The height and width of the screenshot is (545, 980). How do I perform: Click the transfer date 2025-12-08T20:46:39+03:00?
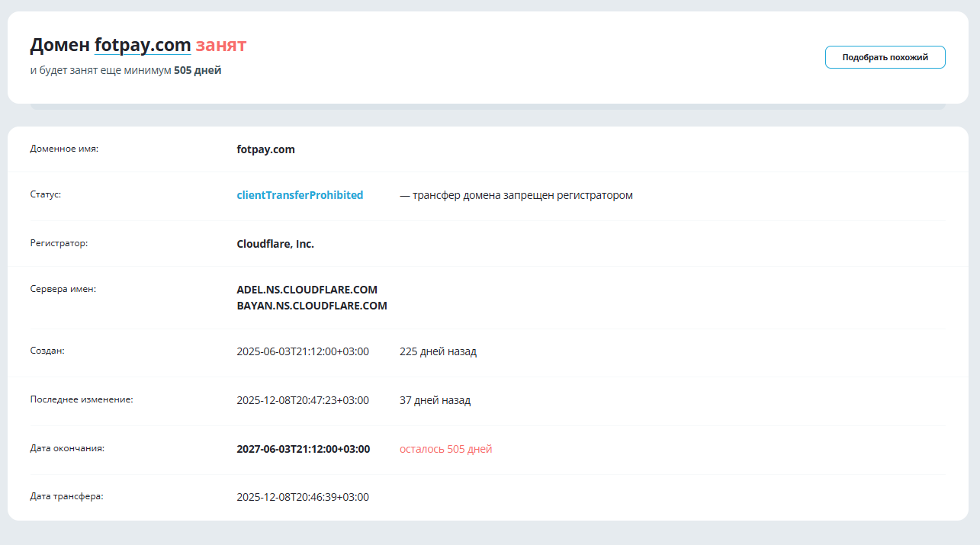click(x=303, y=497)
